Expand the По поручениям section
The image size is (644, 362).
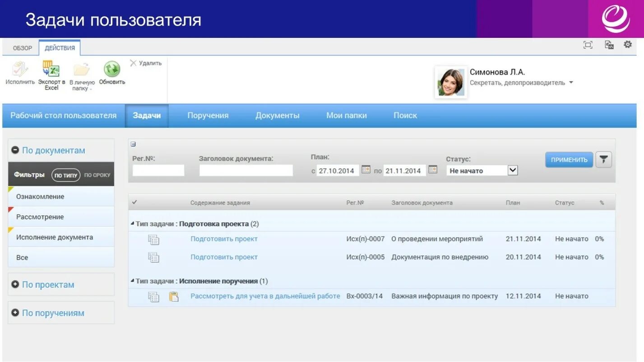(15, 312)
